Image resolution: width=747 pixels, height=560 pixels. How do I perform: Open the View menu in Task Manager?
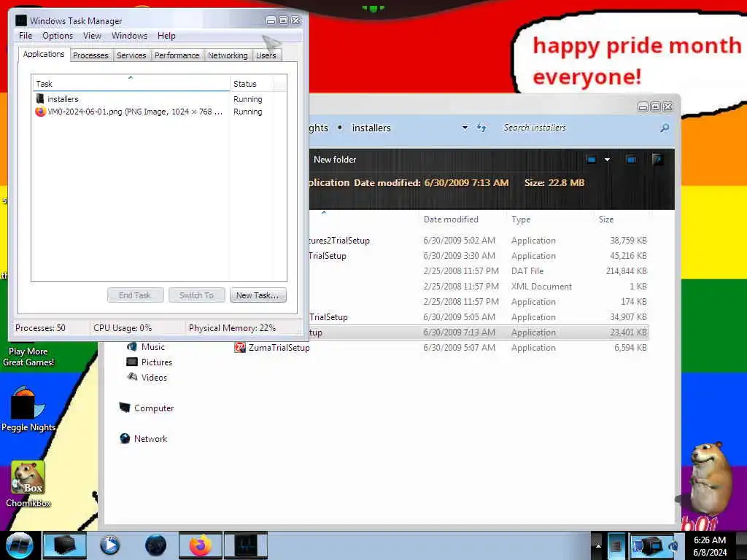92,36
